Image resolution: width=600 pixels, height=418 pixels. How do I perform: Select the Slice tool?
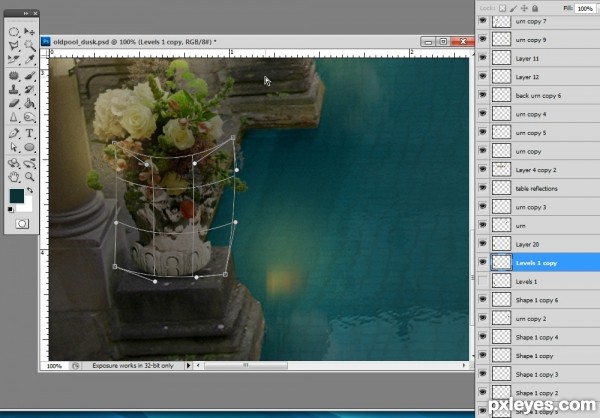pos(14,59)
